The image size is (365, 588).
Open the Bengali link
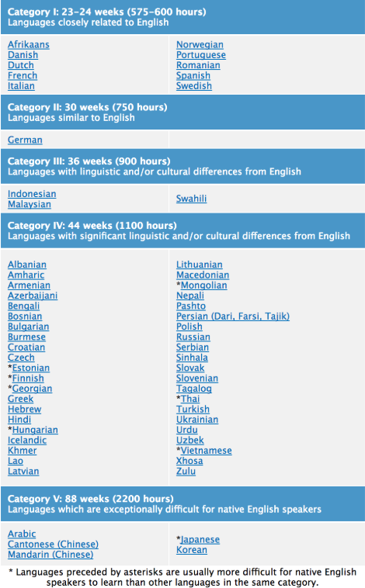point(23,306)
